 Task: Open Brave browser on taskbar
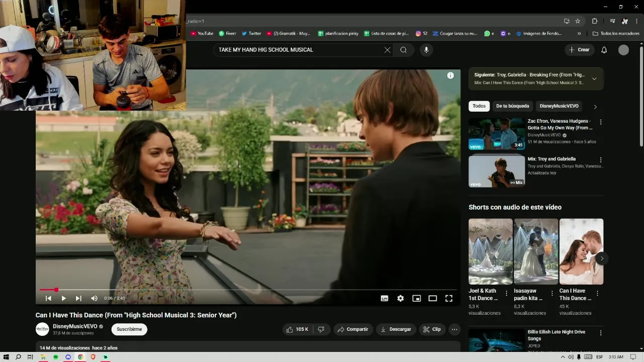[93, 357]
